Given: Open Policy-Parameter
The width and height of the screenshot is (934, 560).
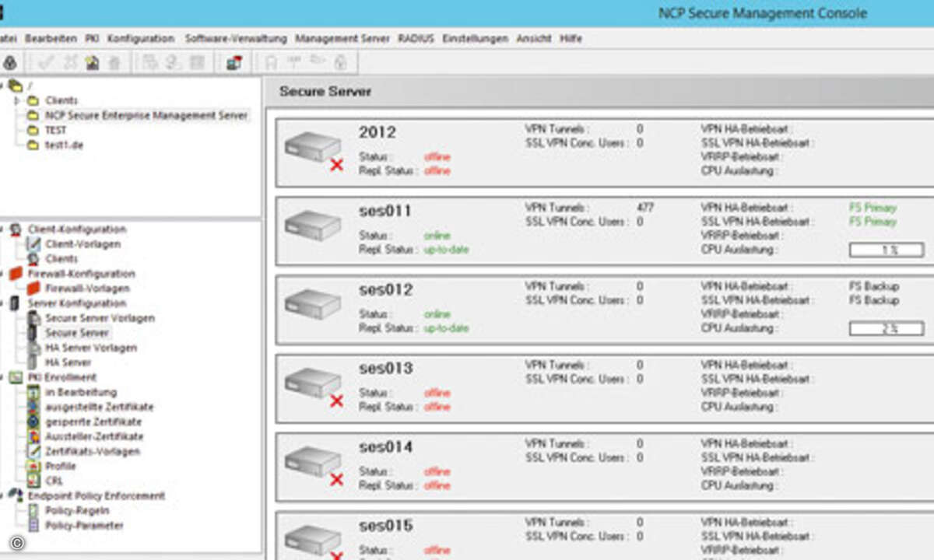Looking at the screenshot, I should coord(84,525).
